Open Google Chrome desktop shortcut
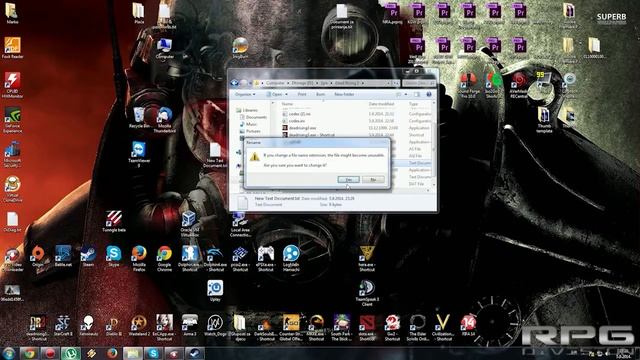Image resolution: width=640 pixels, height=360 pixels. (x=164, y=258)
